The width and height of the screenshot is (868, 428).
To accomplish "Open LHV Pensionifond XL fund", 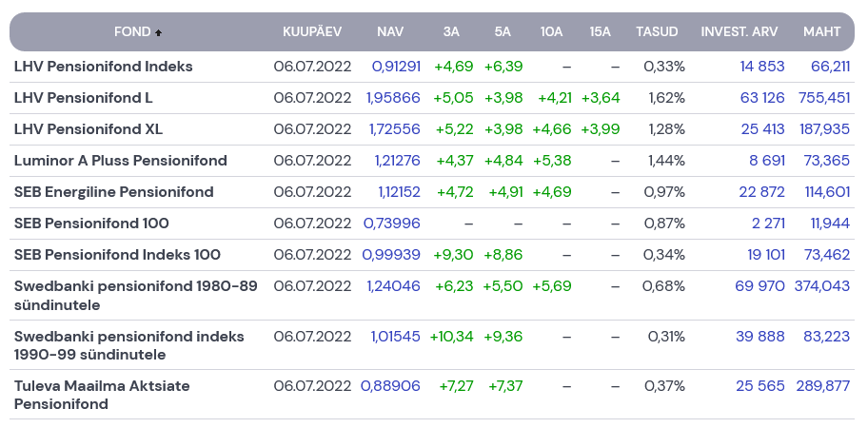I will [x=89, y=129].
